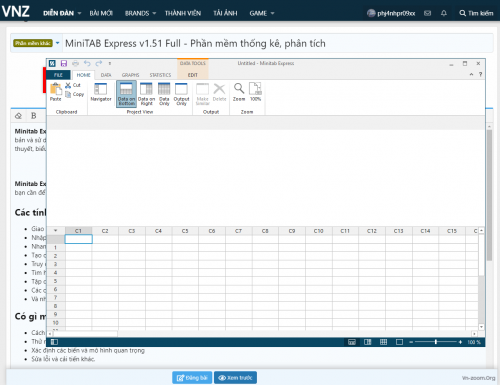This screenshot has width=500, height=385.
Task: Click the Tìm kiếm search button
Action: click(x=476, y=13)
